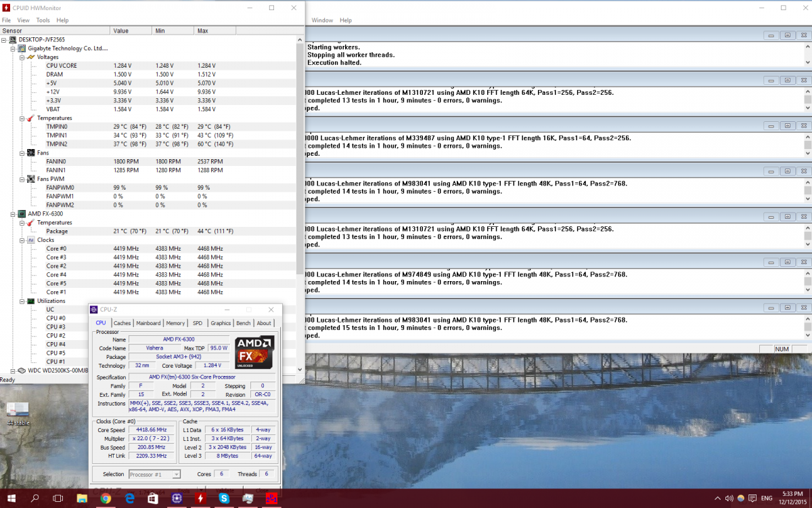Click the Clocks icon under AMD FX-6300
Viewport: 812px width, 508px height.
coord(30,240)
